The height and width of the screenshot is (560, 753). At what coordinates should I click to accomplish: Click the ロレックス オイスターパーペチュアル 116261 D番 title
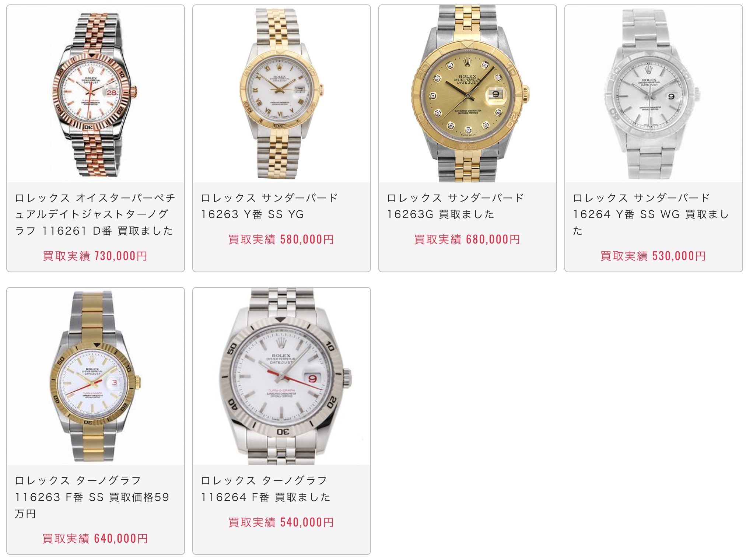point(95,214)
